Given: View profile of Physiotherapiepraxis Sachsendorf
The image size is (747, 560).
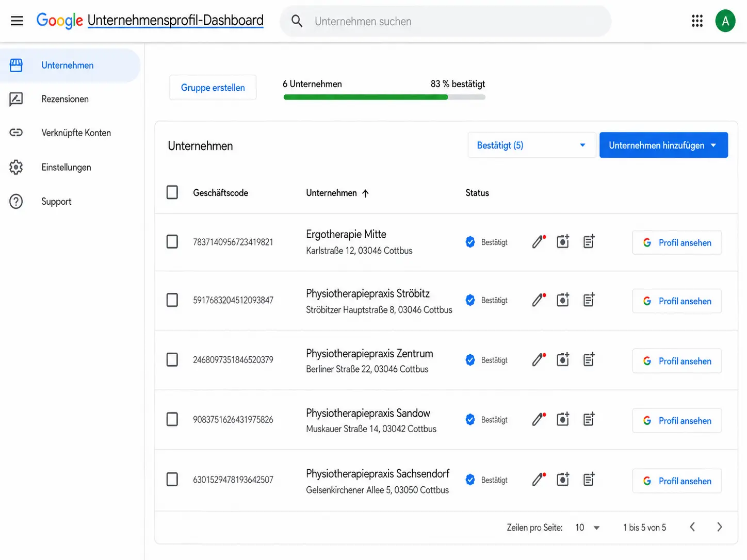Looking at the screenshot, I should (677, 481).
